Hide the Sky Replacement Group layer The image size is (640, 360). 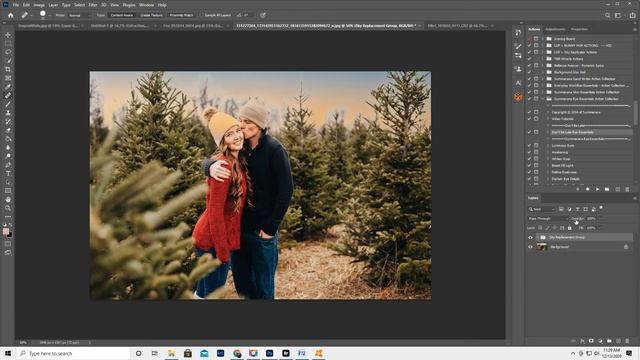530,238
